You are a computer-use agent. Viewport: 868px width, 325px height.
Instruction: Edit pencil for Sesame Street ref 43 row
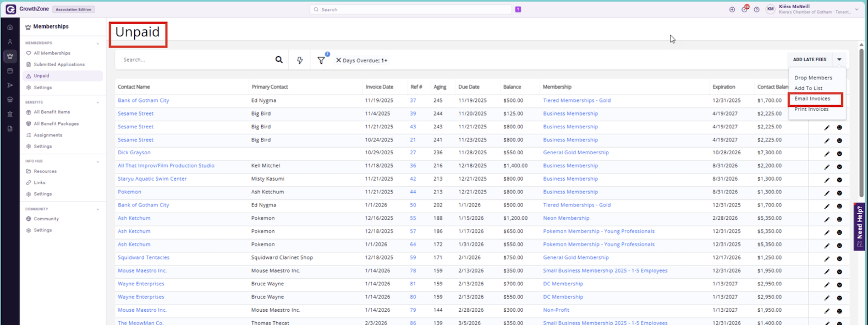(x=827, y=127)
